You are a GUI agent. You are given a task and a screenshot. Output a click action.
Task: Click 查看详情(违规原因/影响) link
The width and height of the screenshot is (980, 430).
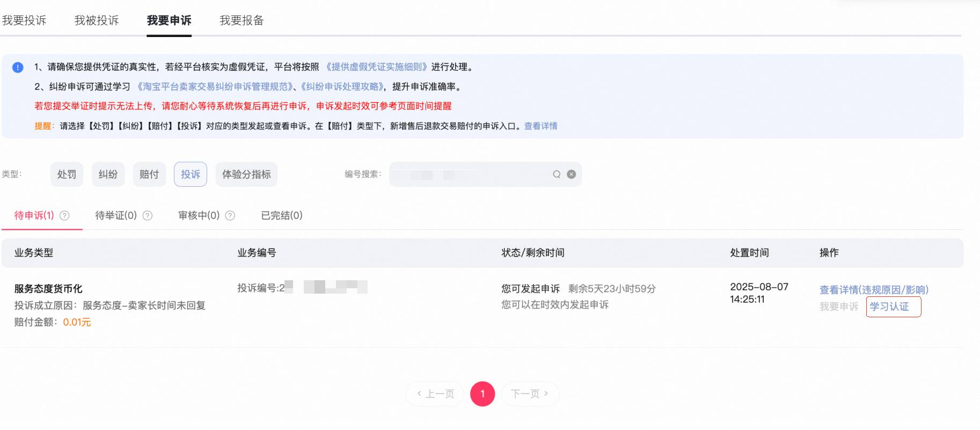tap(874, 290)
